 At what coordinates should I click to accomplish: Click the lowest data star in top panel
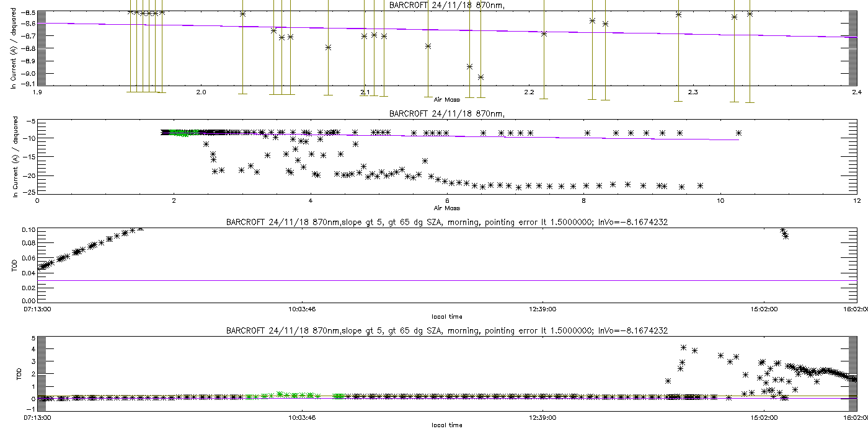[480, 77]
